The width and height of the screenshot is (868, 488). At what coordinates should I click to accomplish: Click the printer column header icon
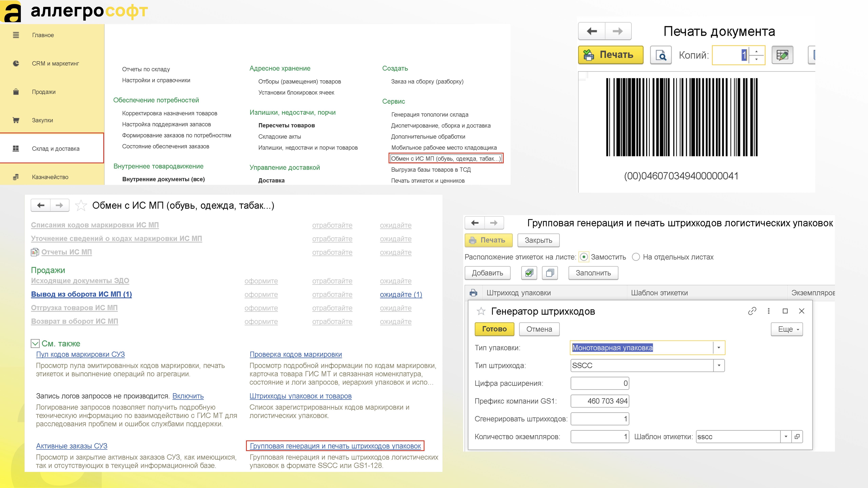pos(474,293)
